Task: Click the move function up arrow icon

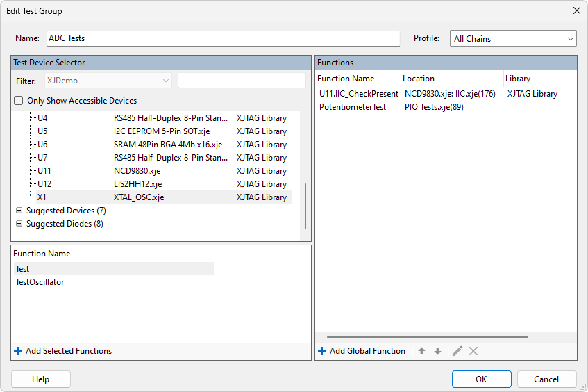Action: 421,351
